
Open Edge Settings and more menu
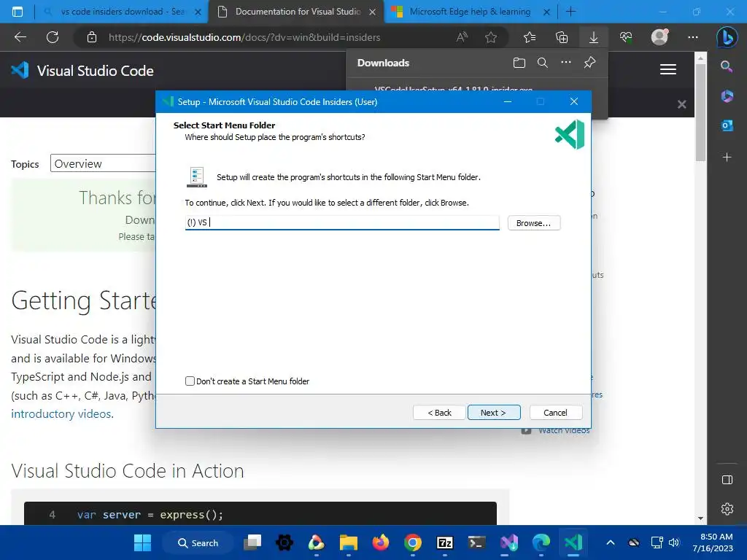(693, 37)
